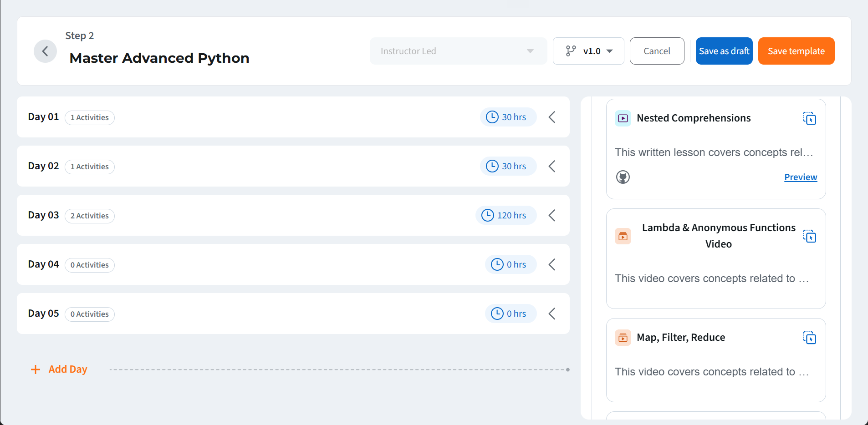Click the Cancel button

[x=657, y=51]
